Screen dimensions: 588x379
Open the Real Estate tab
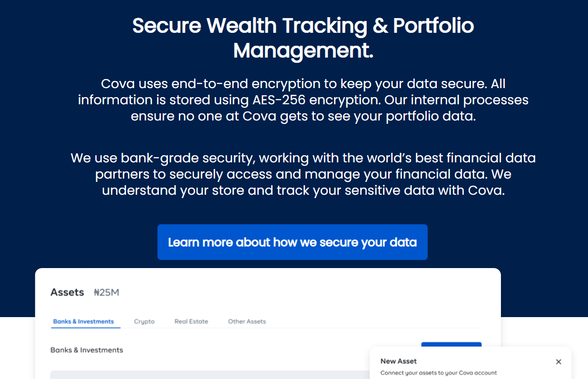[x=191, y=321]
